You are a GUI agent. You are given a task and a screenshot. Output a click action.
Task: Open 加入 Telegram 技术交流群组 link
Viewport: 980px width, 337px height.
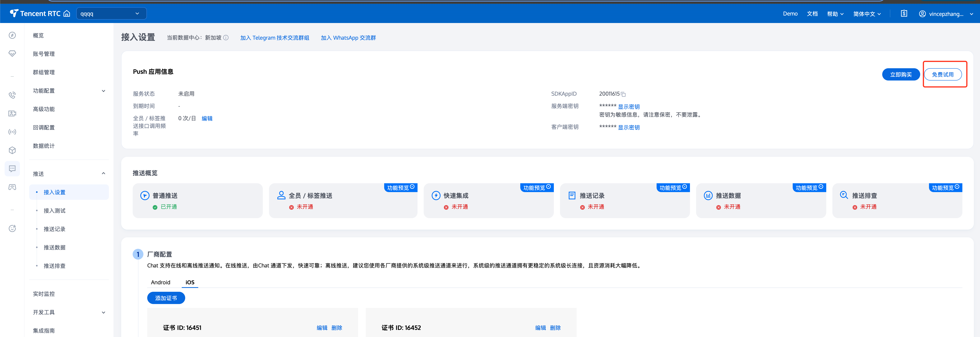[274, 38]
